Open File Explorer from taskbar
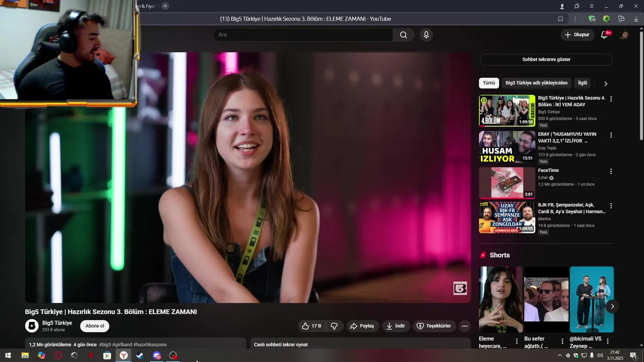The height and width of the screenshot is (362, 644). (x=25, y=355)
